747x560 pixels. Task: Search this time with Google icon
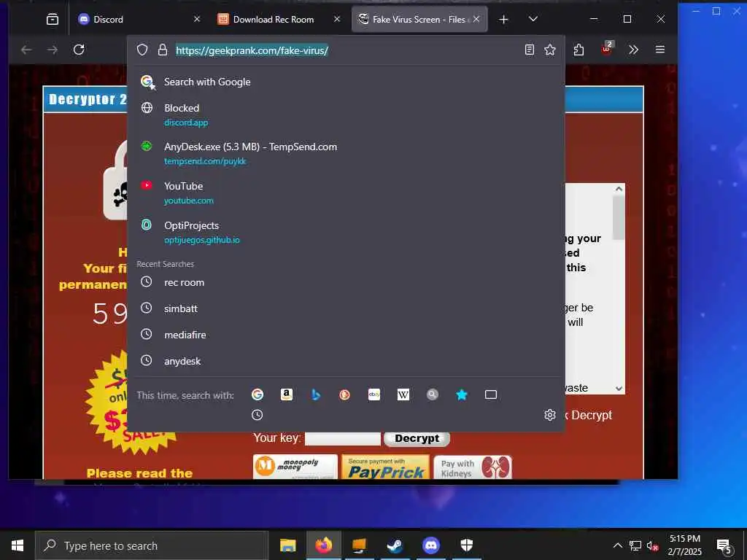pos(258,394)
